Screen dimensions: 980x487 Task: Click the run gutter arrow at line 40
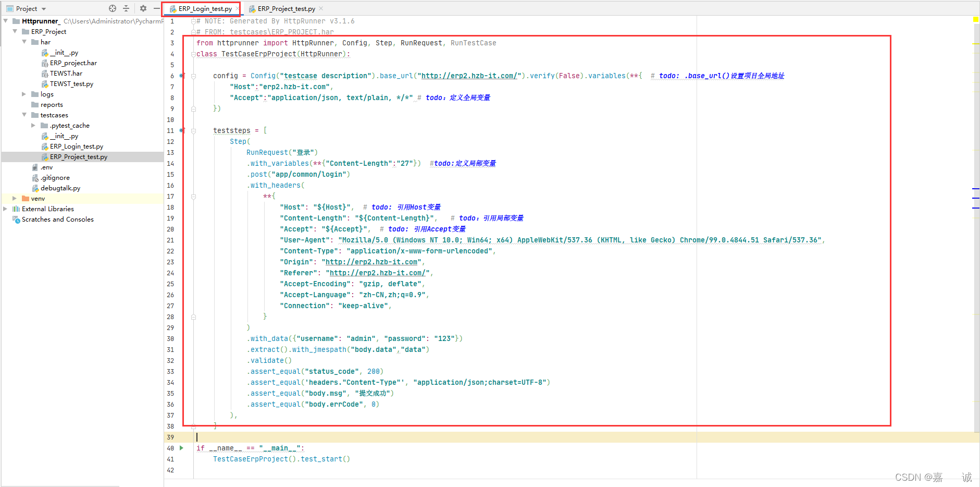click(x=182, y=448)
